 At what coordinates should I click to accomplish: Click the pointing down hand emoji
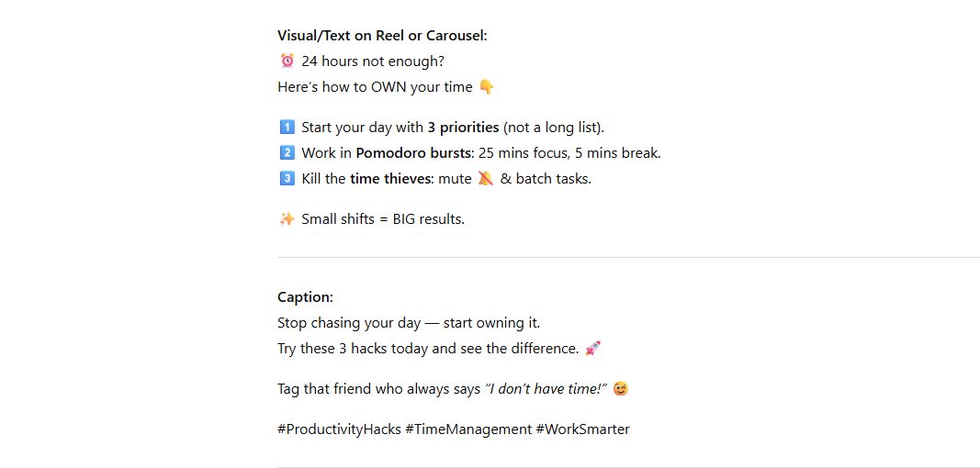[x=486, y=87]
